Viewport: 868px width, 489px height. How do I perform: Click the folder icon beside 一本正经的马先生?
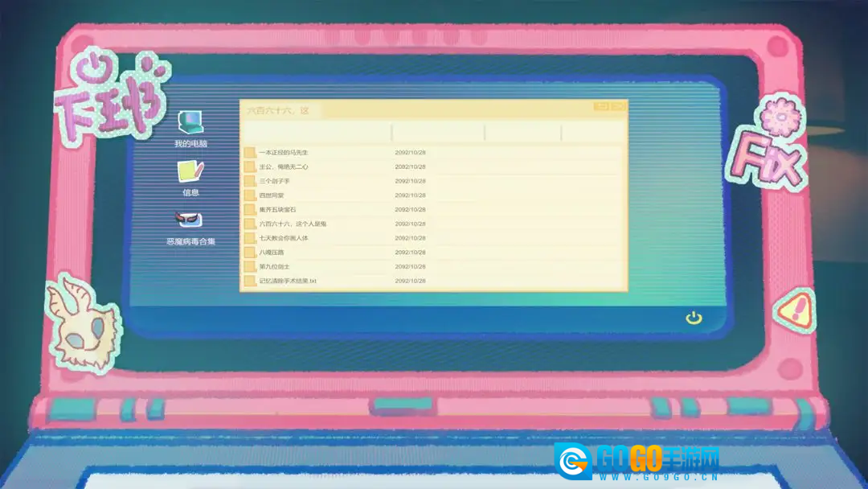(x=250, y=153)
